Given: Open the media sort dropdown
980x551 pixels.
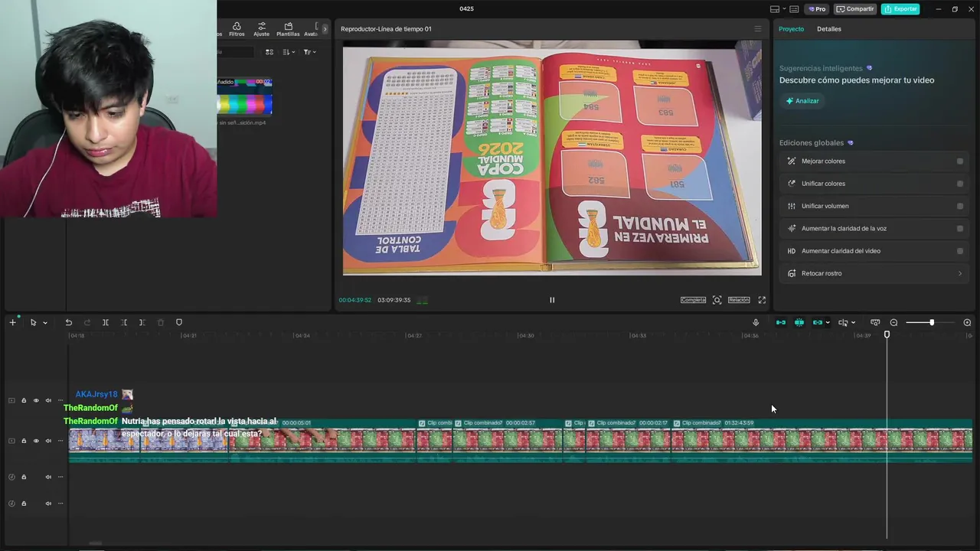Looking at the screenshot, I should click(289, 52).
